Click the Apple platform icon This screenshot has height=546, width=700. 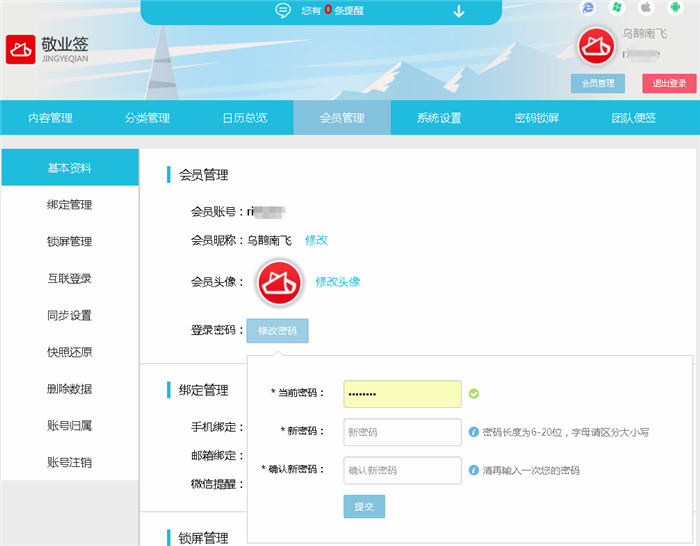tap(646, 8)
